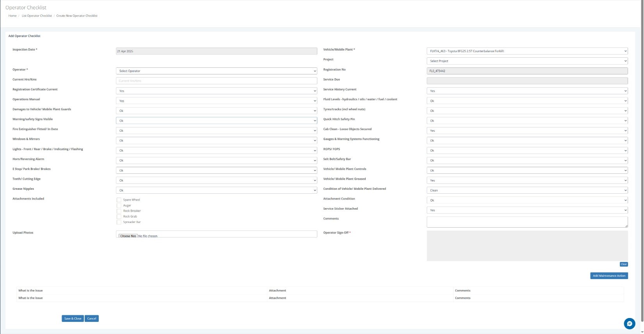644x334 pixels.
Task: Click the 'Attachments Included' label
Action: [28, 199]
